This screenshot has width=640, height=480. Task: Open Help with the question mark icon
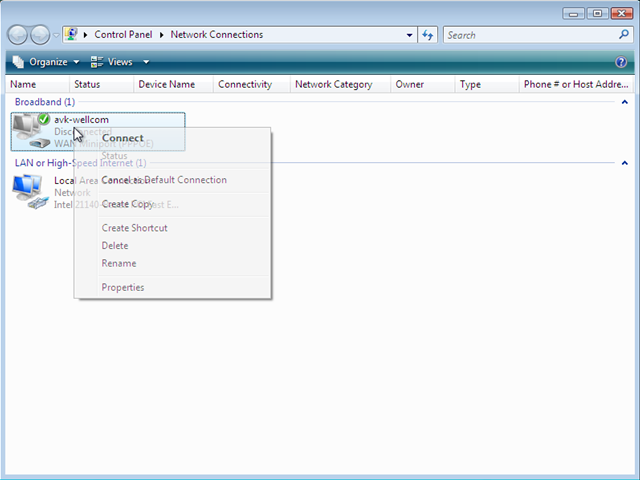[x=621, y=62]
